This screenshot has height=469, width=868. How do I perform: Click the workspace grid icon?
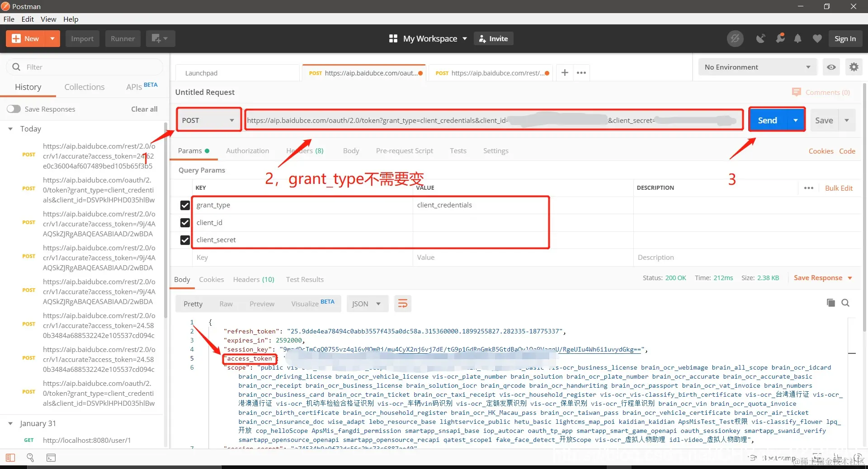pyautogui.click(x=393, y=38)
